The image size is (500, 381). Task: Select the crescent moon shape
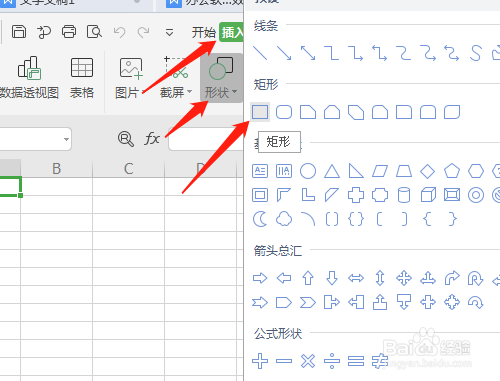(x=260, y=219)
